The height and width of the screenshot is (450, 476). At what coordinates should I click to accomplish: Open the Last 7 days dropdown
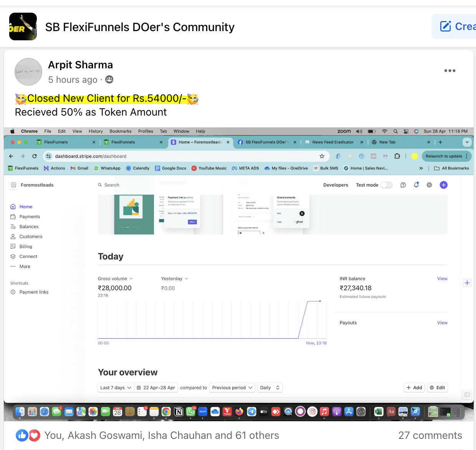116,388
